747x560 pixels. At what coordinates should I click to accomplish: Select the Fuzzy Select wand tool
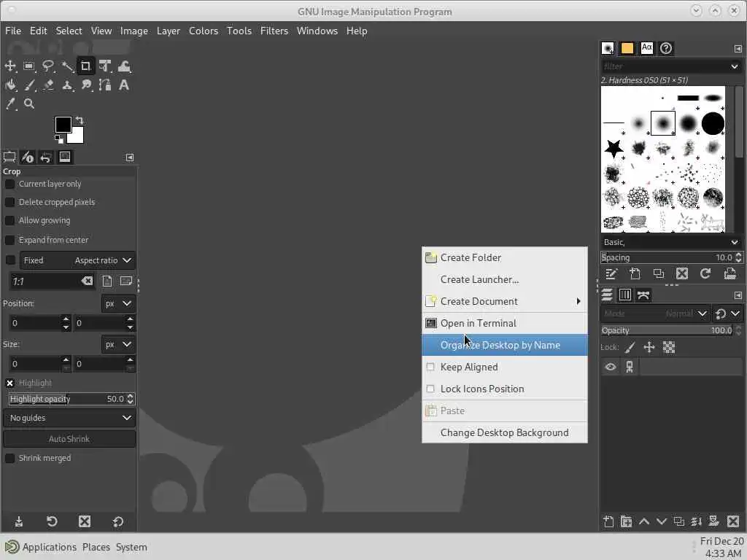[x=67, y=66]
